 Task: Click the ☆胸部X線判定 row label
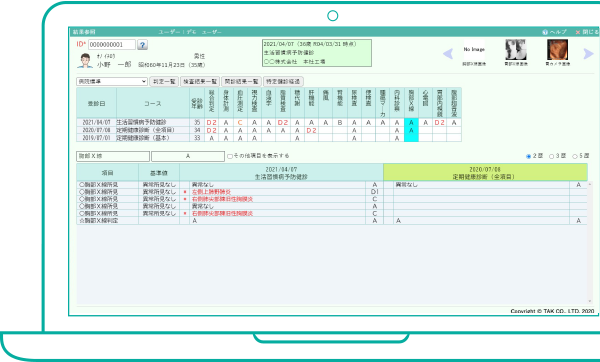[99, 221]
